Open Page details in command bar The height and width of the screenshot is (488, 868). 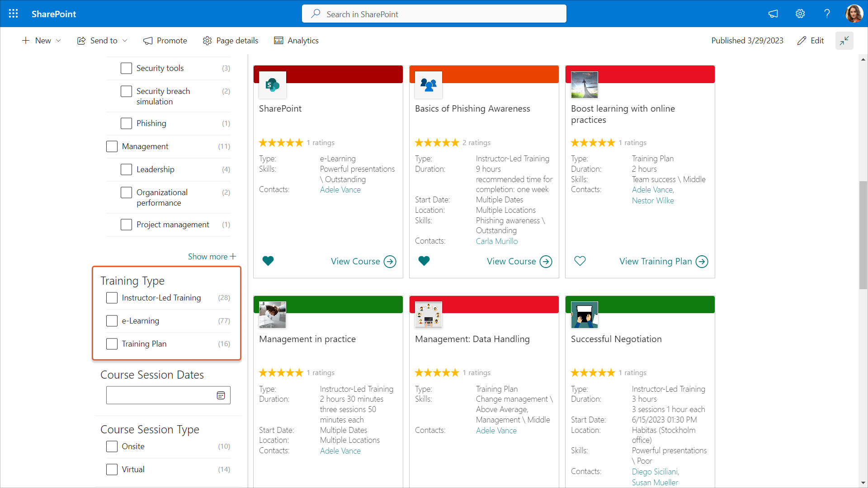tap(231, 41)
